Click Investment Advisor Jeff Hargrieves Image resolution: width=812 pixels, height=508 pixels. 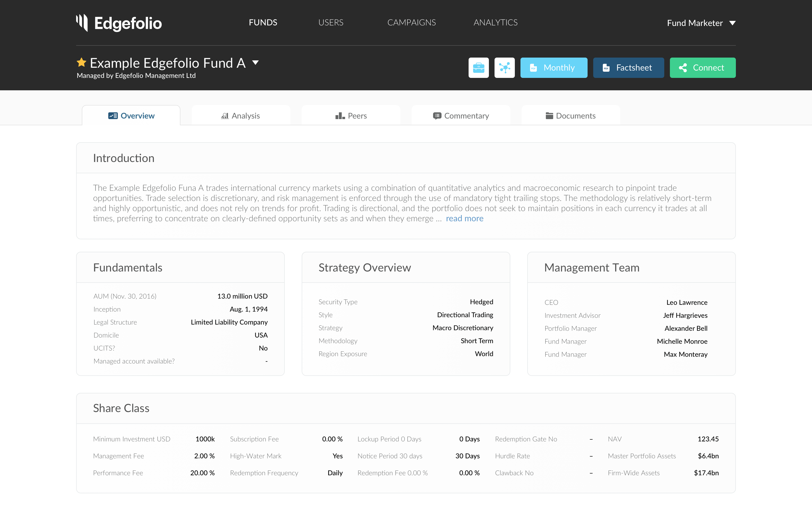[x=685, y=316]
